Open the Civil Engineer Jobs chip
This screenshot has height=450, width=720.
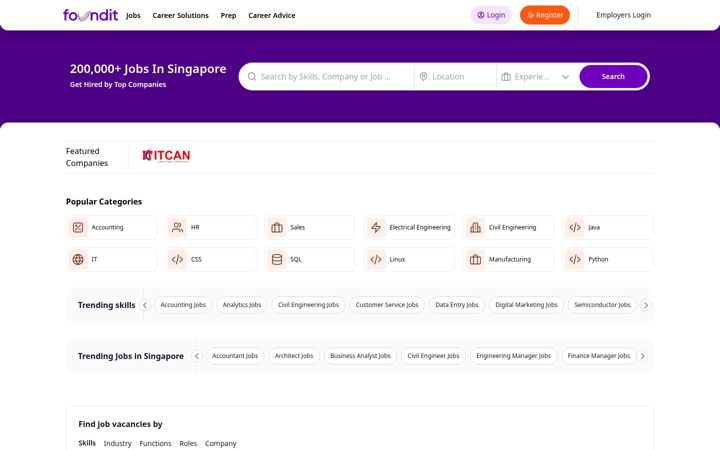[433, 356]
